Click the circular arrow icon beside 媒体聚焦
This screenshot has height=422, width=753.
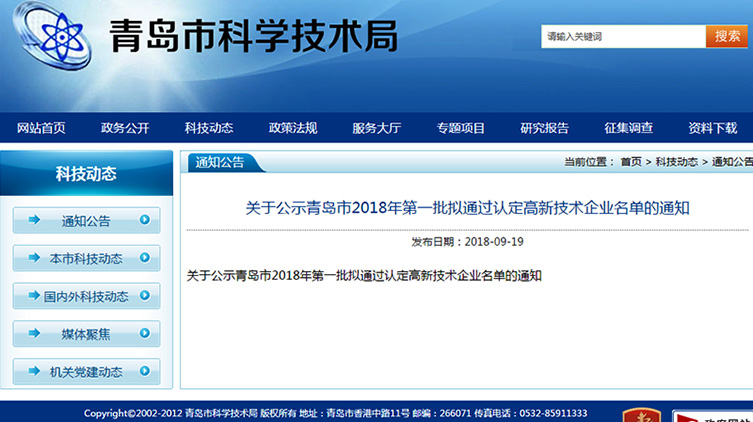click(x=145, y=334)
